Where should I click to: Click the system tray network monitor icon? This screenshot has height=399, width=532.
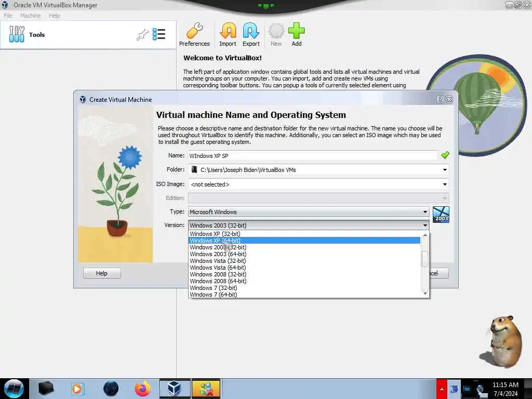pos(467,389)
